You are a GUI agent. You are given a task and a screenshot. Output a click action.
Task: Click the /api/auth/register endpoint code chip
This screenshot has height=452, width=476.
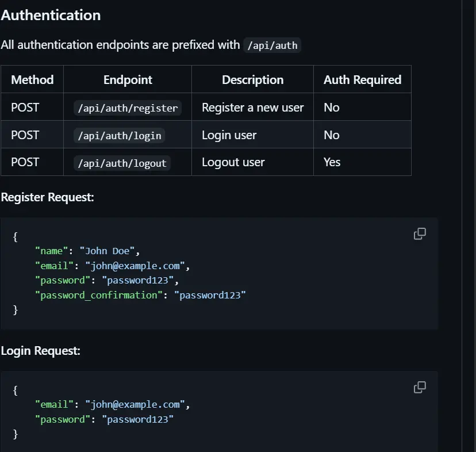[x=127, y=107]
